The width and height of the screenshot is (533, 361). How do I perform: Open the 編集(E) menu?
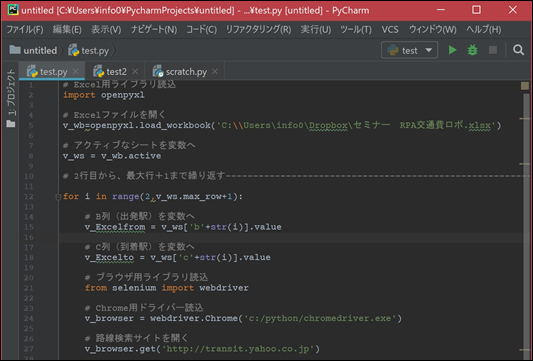click(x=67, y=30)
